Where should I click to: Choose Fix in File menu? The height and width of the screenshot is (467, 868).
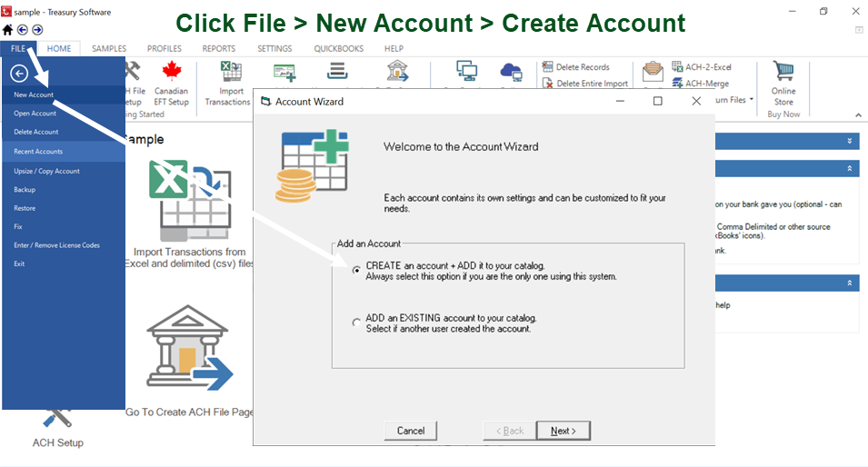click(64, 227)
